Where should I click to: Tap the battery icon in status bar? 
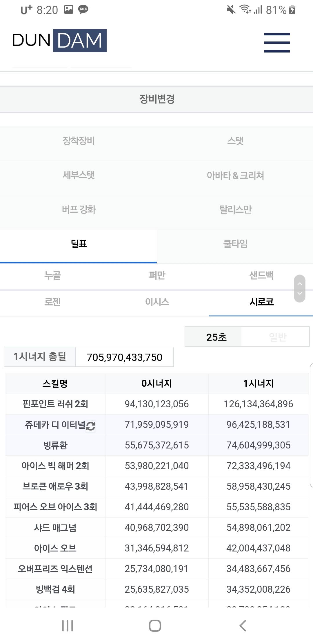(292, 10)
